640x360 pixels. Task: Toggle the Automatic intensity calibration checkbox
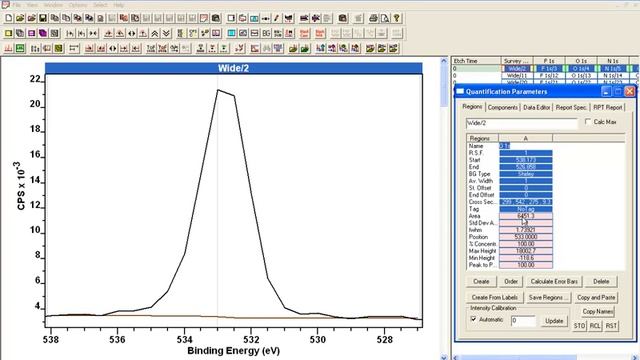point(473,319)
